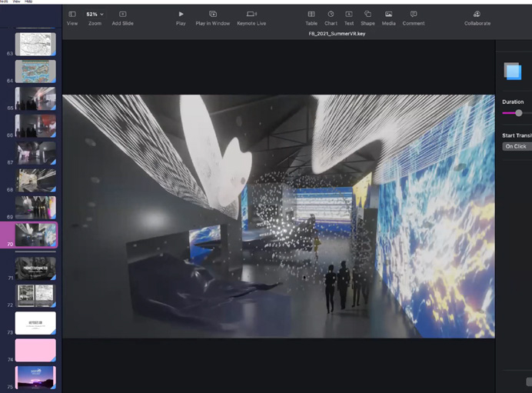This screenshot has height=393, width=532.
Task: Select slide 64 thumbnail
Action: [35, 72]
